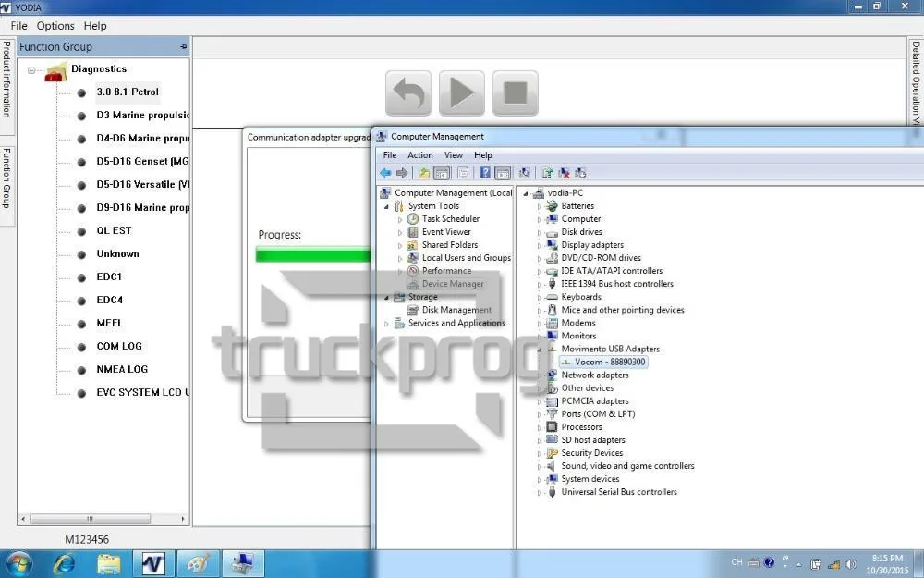The width and height of the screenshot is (924, 578).
Task: Select Disk Management under Storage
Action: point(456,310)
